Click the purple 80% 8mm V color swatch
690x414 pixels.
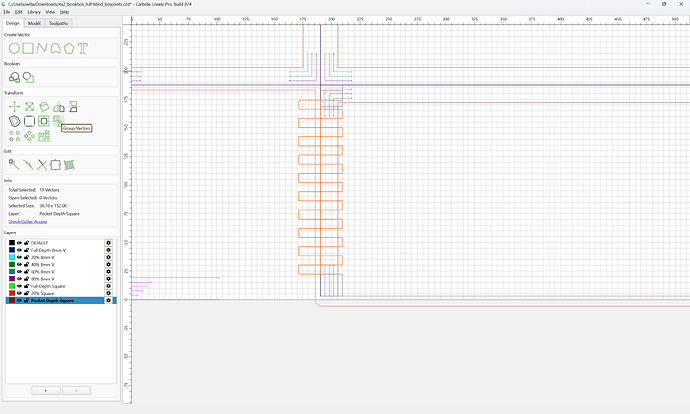pyautogui.click(x=12, y=278)
